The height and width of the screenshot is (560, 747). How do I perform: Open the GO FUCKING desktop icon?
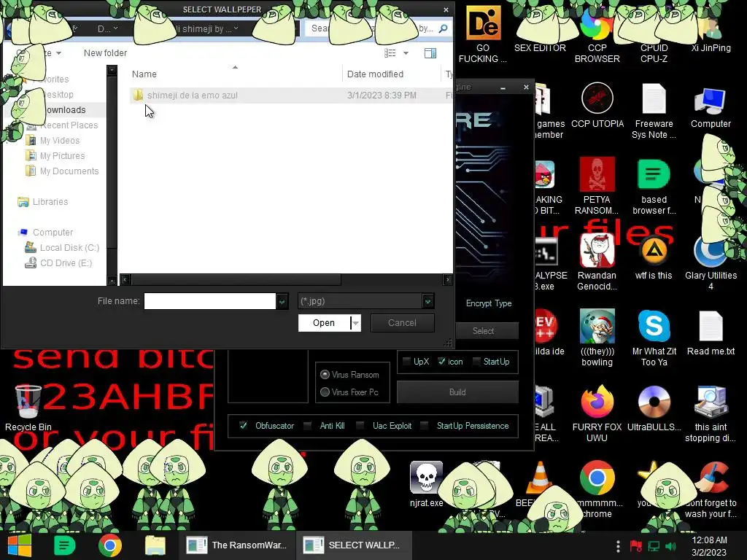coord(483,24)
